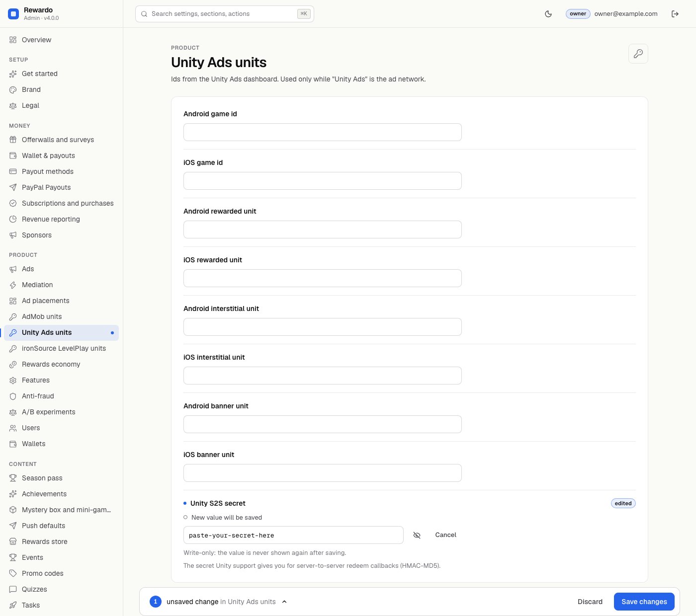
Task: Click the Overview grid icon
Action: [13, 40]
